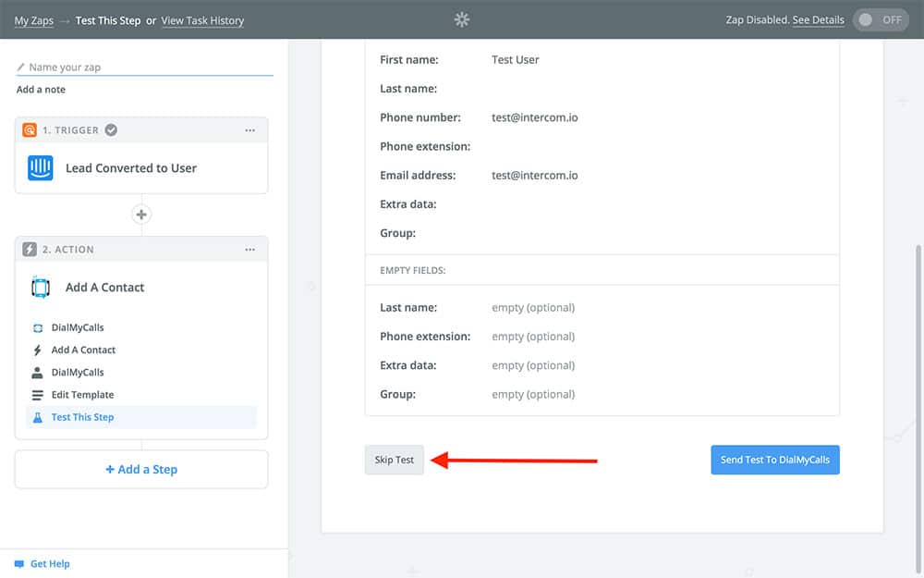Open the trigger step three-dot menu
The image size is (924, 578).
249,130
